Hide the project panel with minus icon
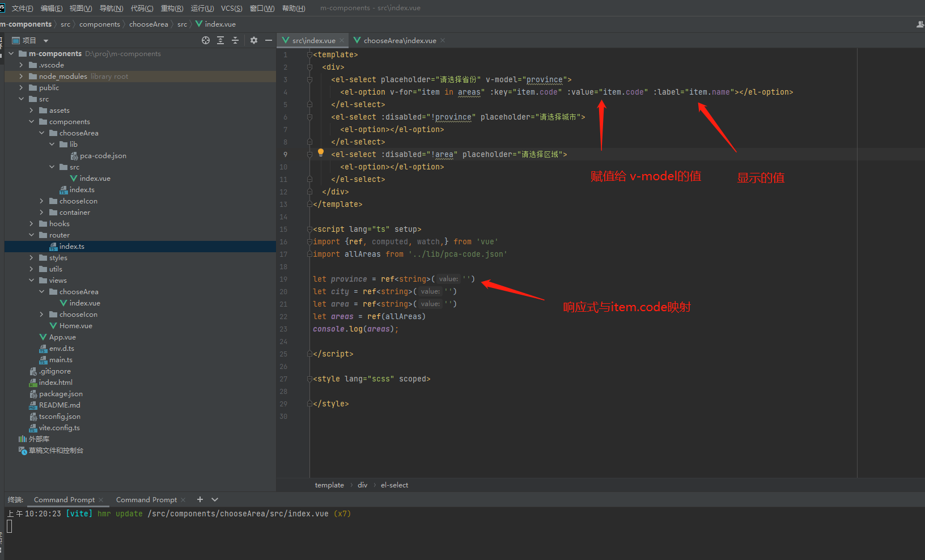The image size is (925, 560). (x=269, y=40)
